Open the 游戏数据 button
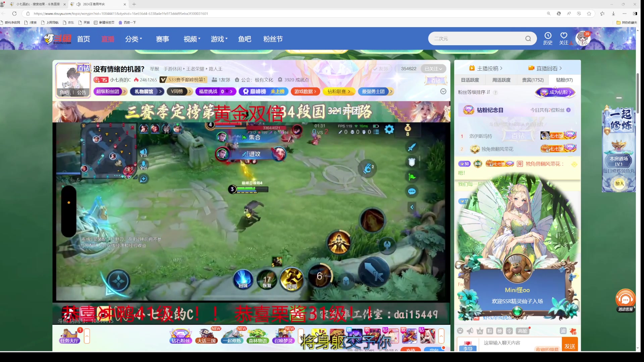644x362 pixels. (x=306, y=92)
